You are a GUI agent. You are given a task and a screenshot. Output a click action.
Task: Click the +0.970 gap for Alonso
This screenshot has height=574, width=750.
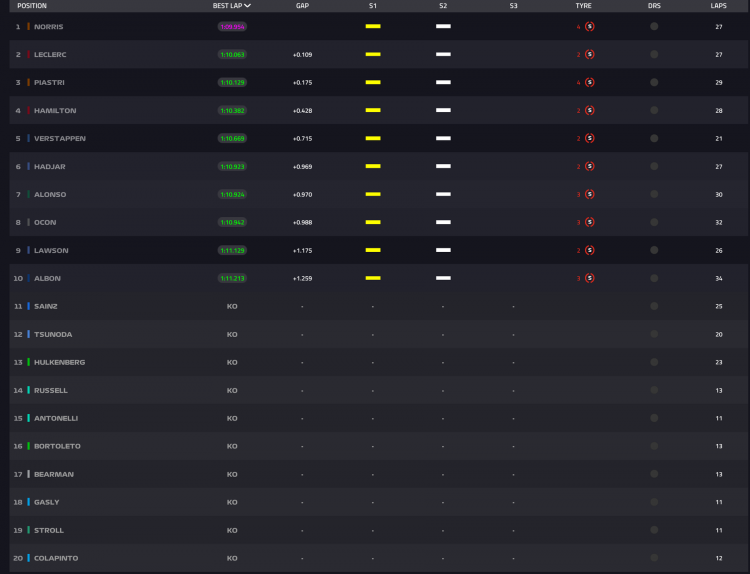point(302,195)
